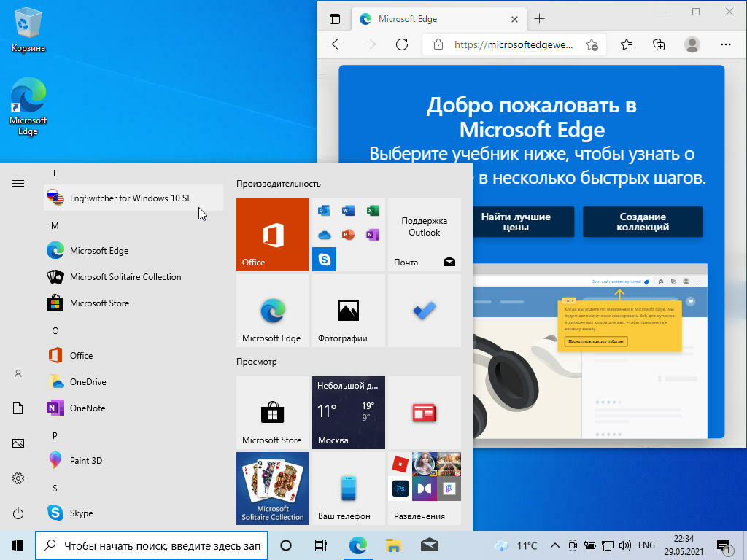Click the taskbar search box
The height and width of the screenshot is (560, 747).
(x=152, y=545)
